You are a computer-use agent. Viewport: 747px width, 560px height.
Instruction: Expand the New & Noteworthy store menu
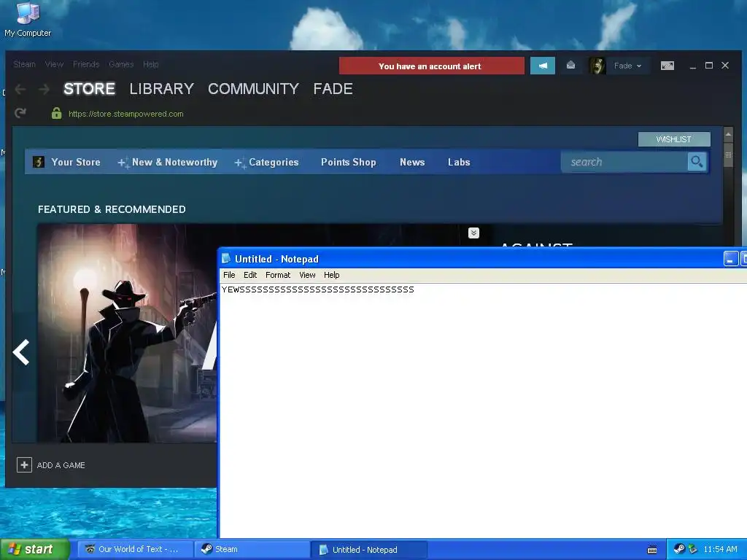pos(168,163)
